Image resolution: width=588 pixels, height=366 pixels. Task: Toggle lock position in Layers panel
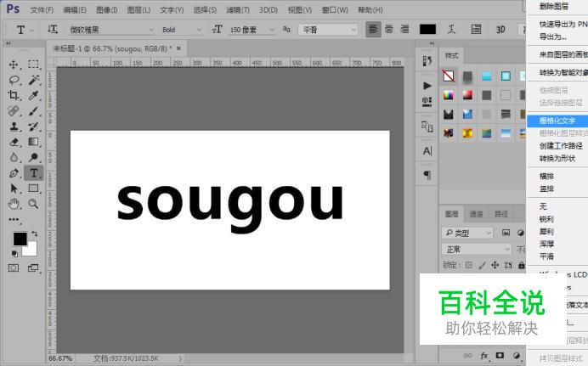point(495,265)
